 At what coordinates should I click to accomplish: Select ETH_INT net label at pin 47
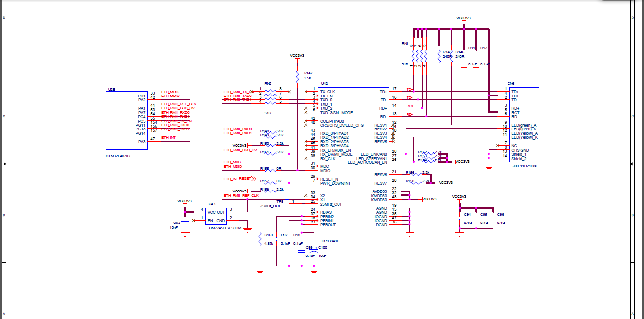(x=169, y=138)
